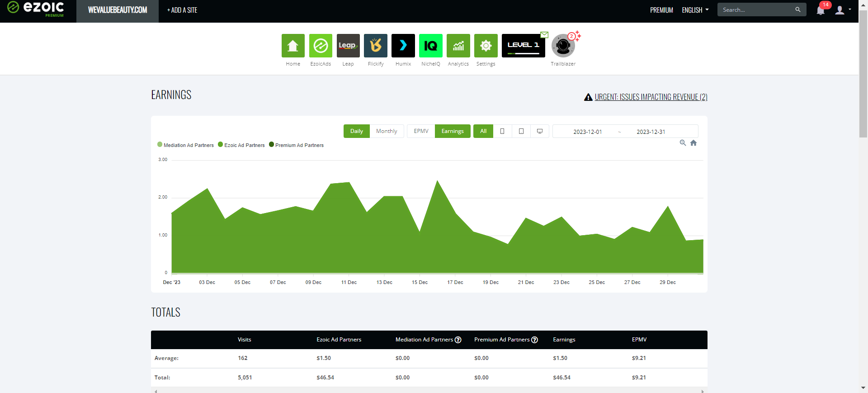The width and height of the screenshot is (868, 393).
Task: Select WEVALUEBEAUTY.COM site tab
Action: 118,10
